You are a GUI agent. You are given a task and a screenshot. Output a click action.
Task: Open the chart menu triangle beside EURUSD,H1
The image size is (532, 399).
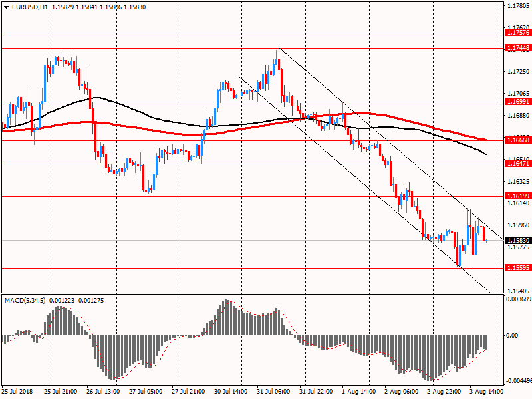[x=7, y=7]
